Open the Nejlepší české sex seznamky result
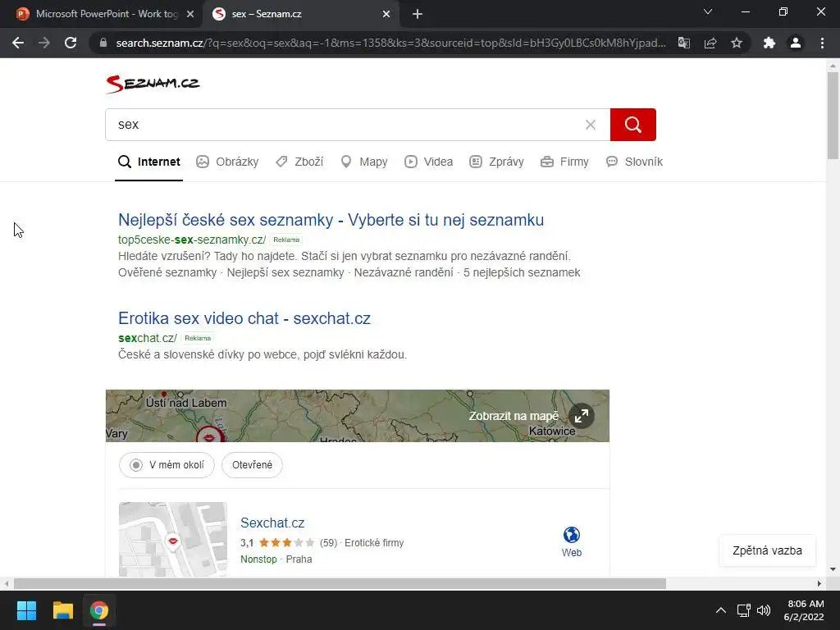Image resolution: width=840 pixels, height=630 pixels. 331,220
